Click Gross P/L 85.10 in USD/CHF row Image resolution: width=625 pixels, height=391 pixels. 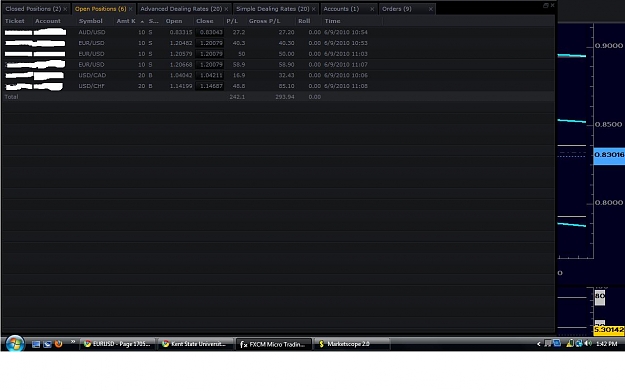pos(286,86)
